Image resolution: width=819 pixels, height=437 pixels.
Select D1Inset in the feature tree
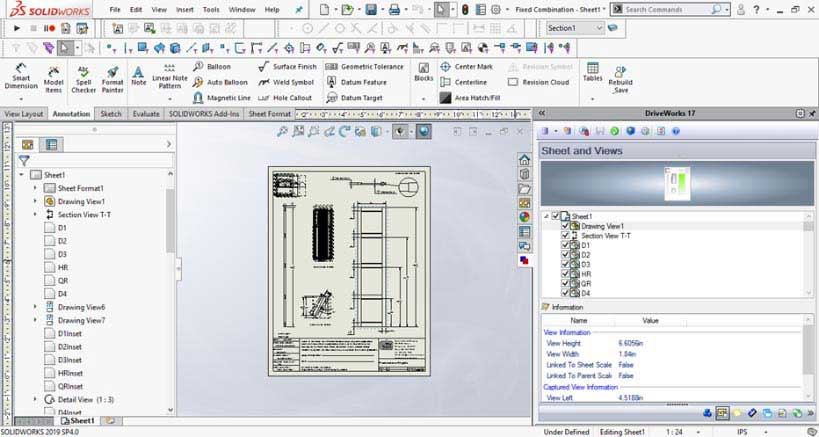(x=69, y=334)
